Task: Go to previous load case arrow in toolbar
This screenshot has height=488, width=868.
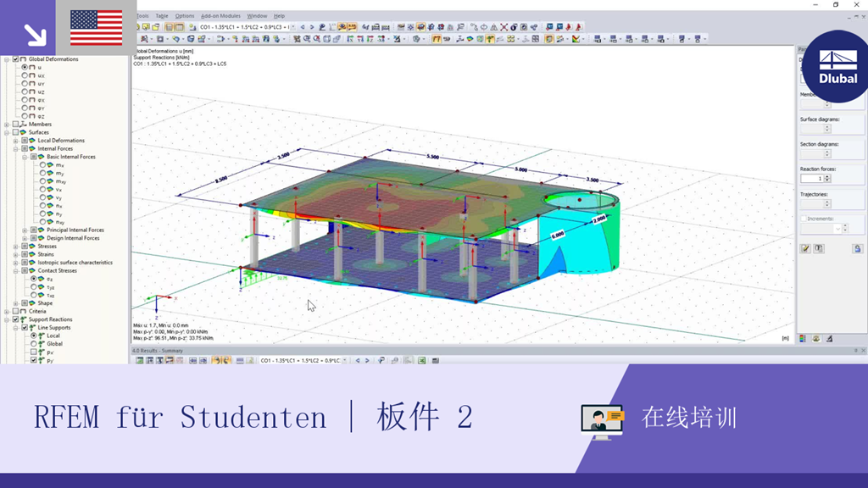Action: tap(303, 27)
